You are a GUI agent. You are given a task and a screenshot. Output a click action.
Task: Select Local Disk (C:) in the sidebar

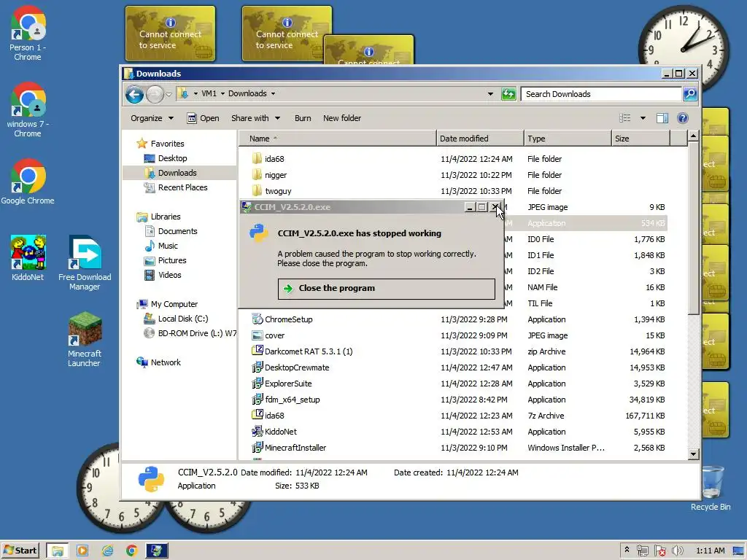pos(176,319)
